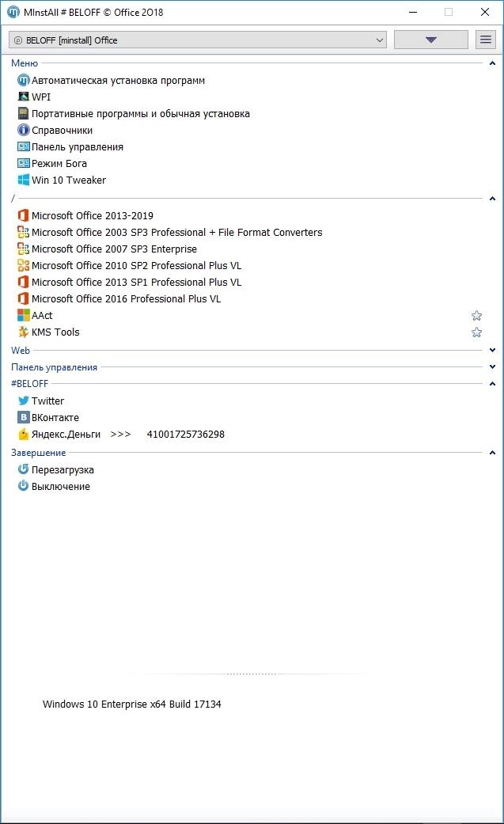Click the Панель управления menu label
Image resolution: width=504 pixels, height=824 pixels.
(78, 146)
